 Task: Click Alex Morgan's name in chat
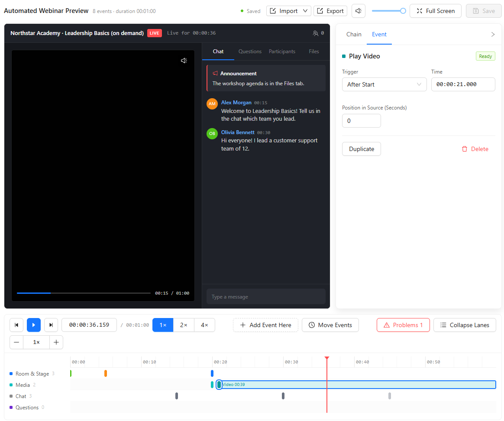pyautogui.click(x=236, y=103)
